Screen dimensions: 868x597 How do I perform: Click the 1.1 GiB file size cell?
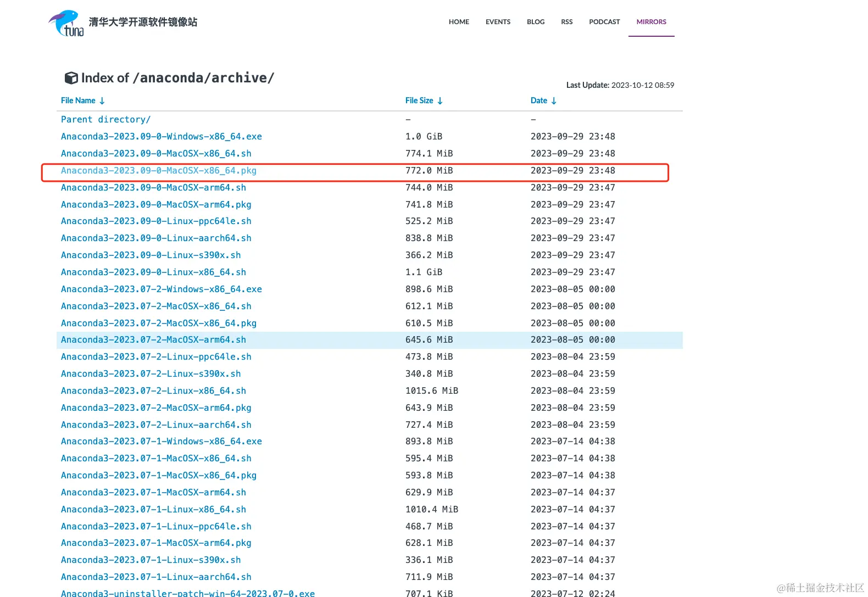[424, 272]
